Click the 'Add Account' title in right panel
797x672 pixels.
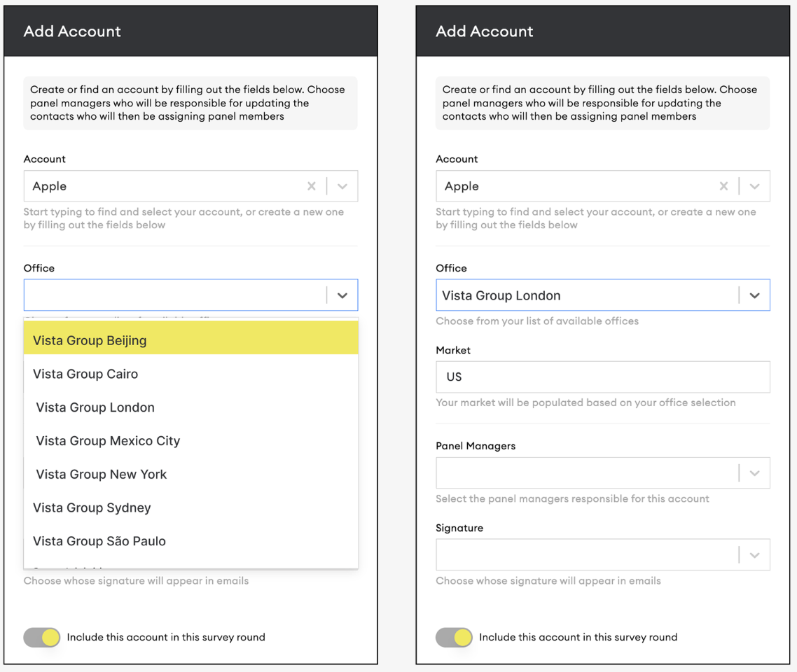pos(485,31)
